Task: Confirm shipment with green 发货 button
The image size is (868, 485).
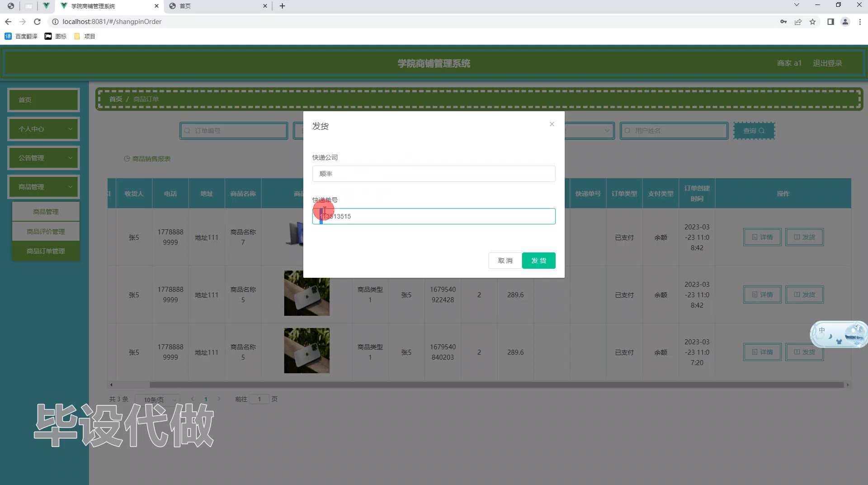Action: [538, 261]
